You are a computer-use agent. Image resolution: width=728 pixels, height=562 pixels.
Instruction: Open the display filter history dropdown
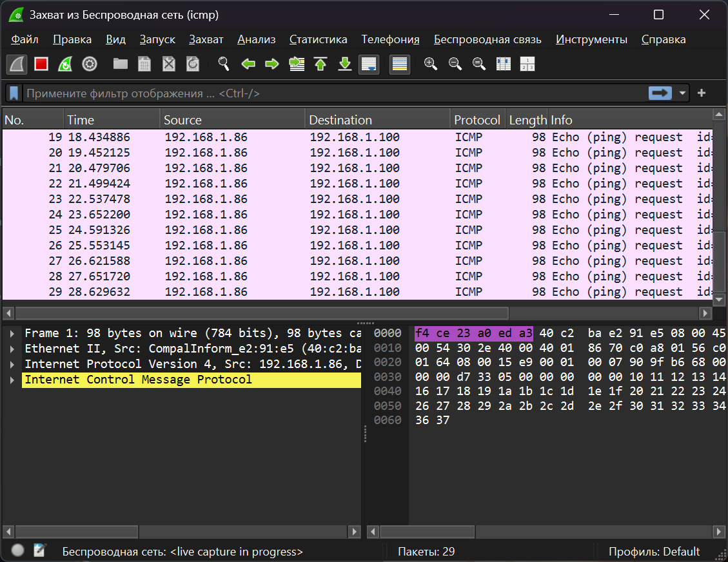pos(683,93)
